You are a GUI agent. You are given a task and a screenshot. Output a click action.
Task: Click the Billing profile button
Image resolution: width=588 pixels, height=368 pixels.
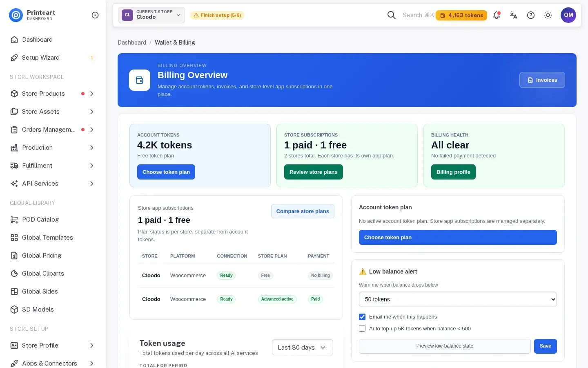coord(453,172)
